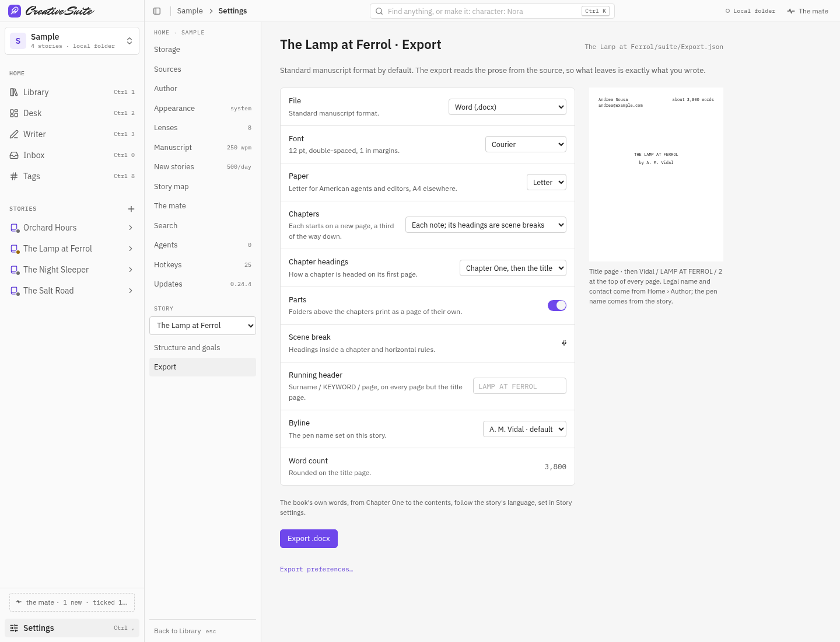Click Back to Library
840x642 pixels.
tap(177, 631)
